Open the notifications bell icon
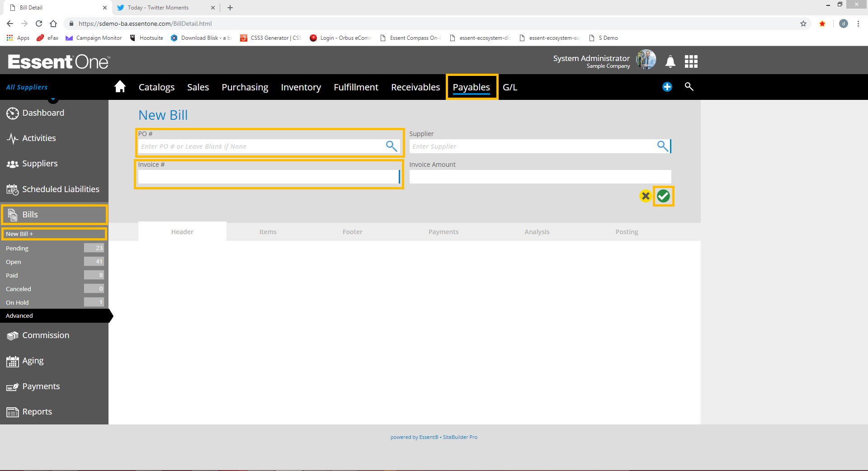 pos(670,61)
